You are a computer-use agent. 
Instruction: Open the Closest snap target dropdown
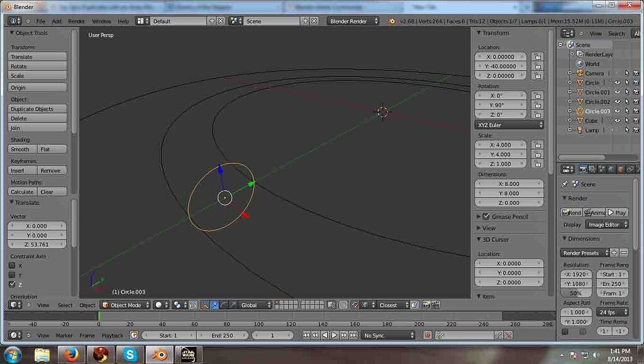[393, 305]
